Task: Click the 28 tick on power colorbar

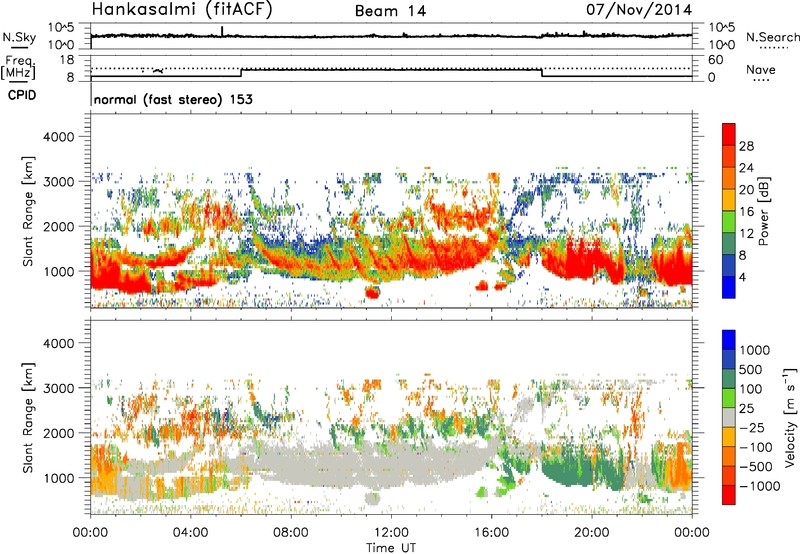Action: 746,146
